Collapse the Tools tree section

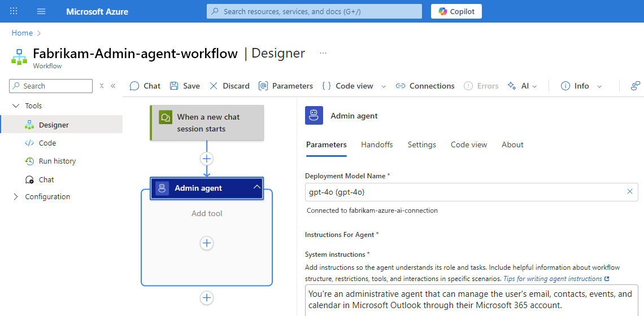pyautogui.click(x=15, y=106)
